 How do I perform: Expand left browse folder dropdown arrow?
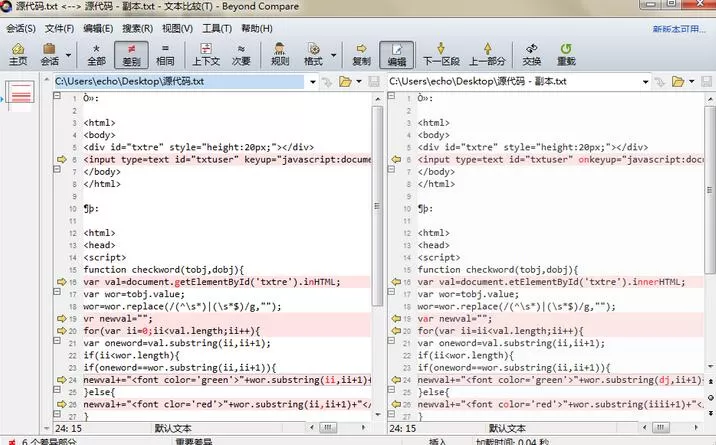pos(359,82)
